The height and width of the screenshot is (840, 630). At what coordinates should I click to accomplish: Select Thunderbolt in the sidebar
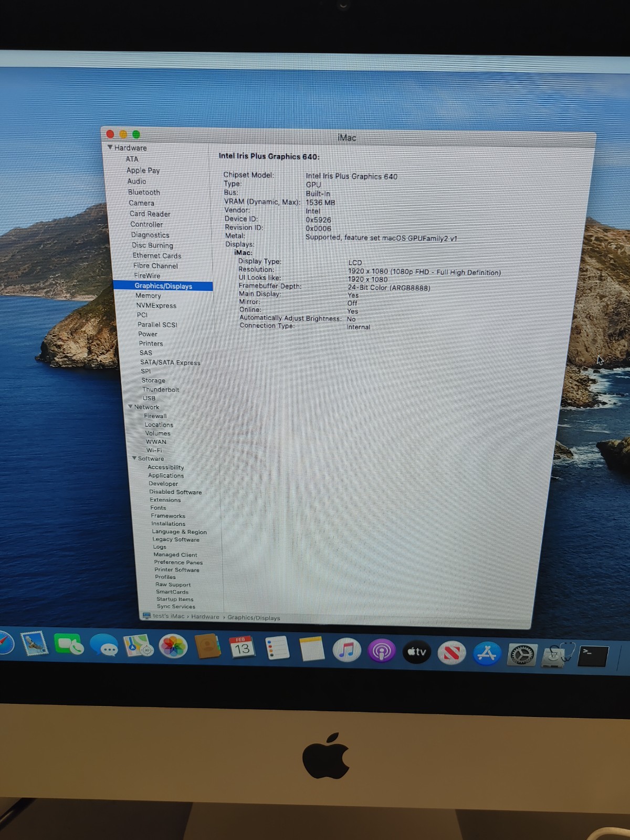161,389
